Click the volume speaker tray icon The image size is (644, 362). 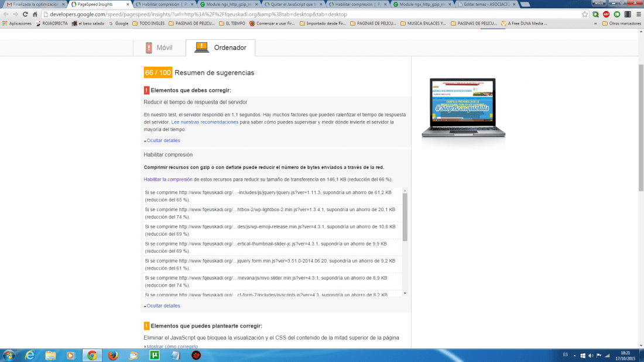(591, 356)
